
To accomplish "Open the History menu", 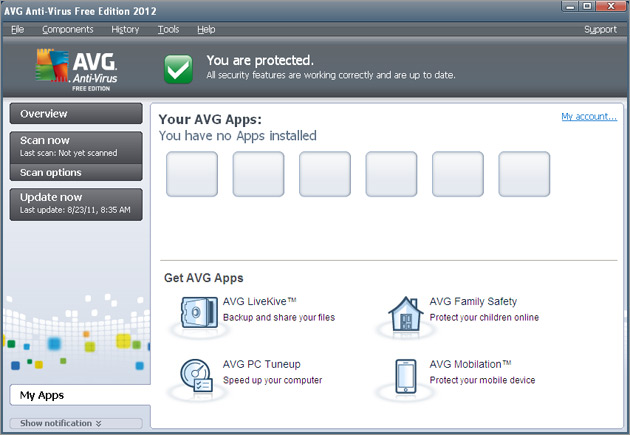I will (x=125, y=29).
